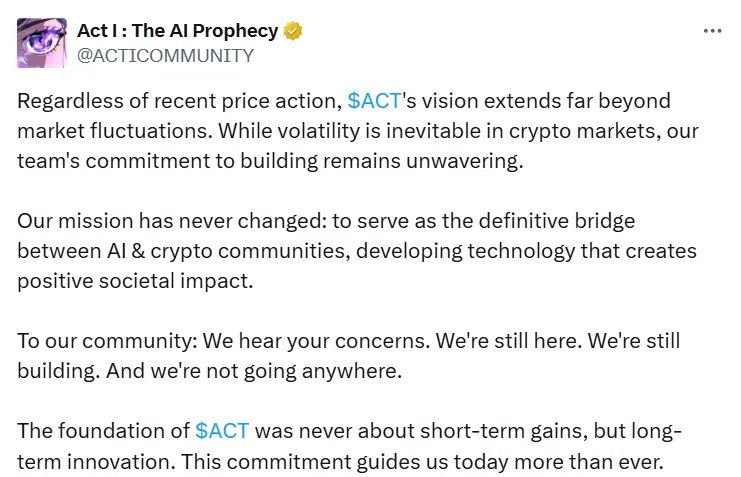
Task: Click the display name Act I : The AI Prophecy
Action: click(179, 31)
